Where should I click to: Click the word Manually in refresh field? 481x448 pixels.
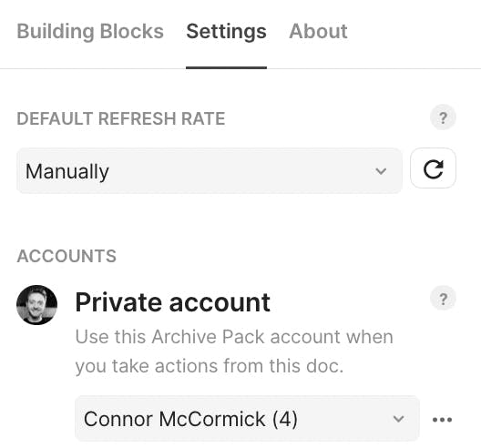click(67, 171)
